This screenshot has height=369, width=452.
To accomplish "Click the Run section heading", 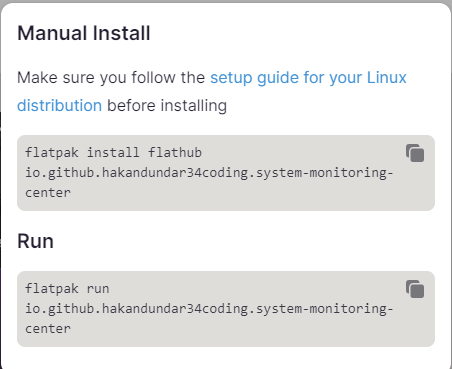I will (35, 241).
